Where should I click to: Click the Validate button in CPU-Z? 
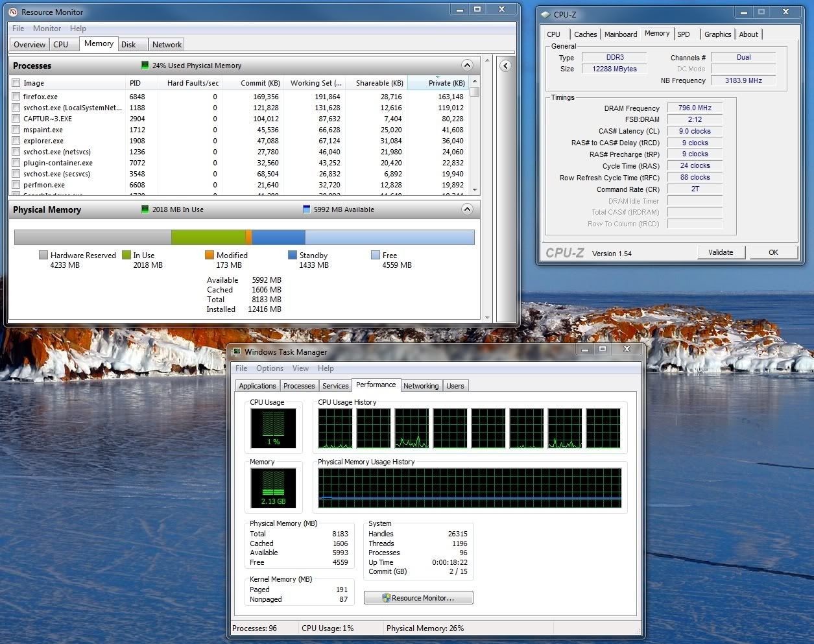(x=721, y=252)
